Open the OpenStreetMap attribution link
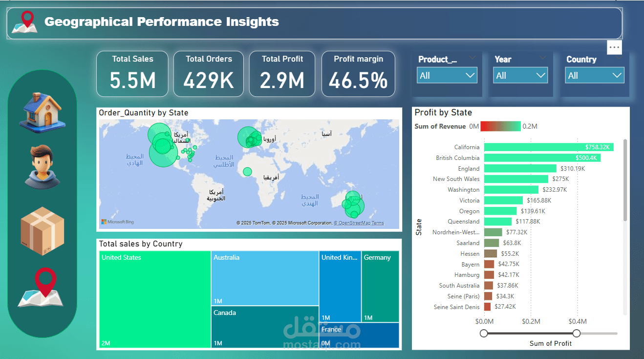 point(352,223)
